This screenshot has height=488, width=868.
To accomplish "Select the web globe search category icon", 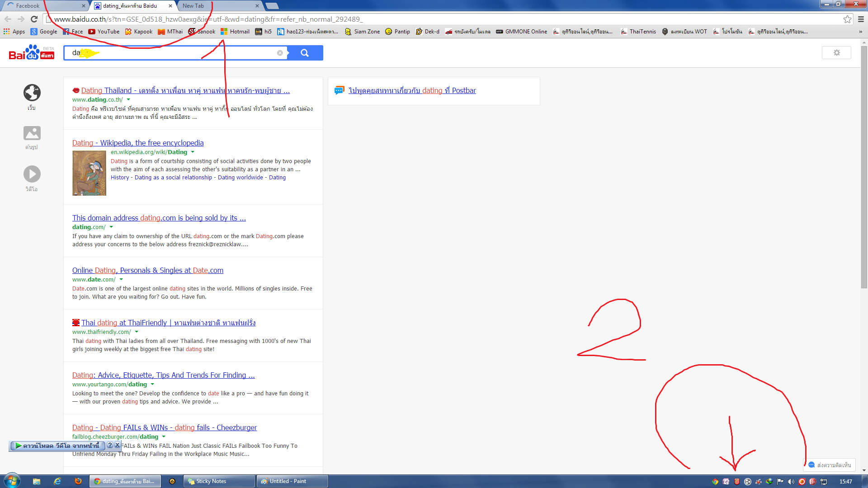I will pos(32,93).
